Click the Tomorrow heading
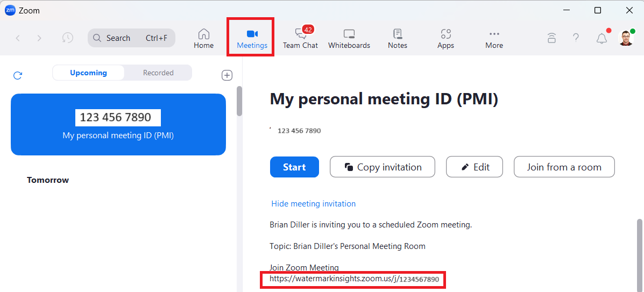 (x=48, y=180)
